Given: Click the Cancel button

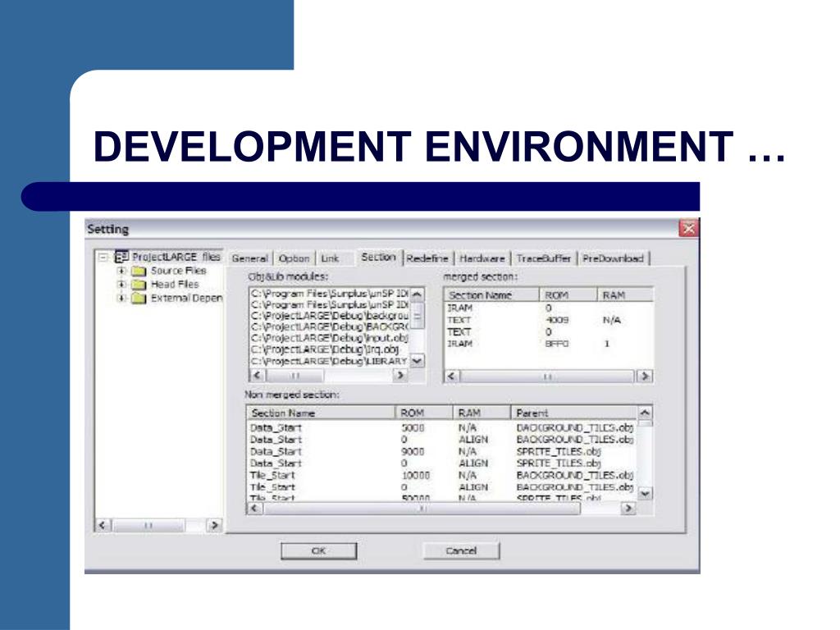Looking at the screenshot, I should pyautogui.click(x=461, y=550).
